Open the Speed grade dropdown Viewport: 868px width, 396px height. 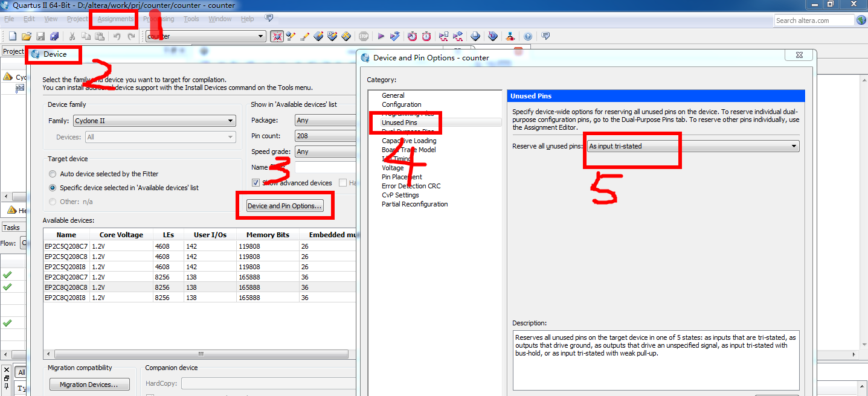(325, 152)
